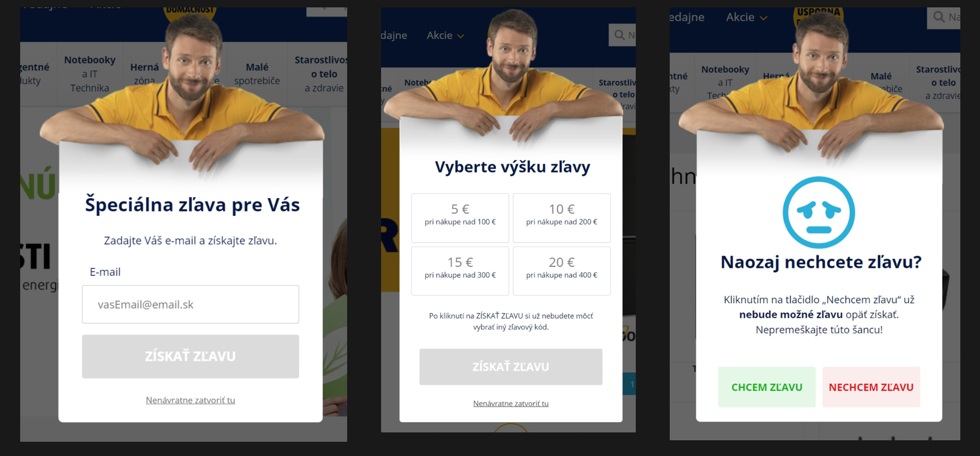Select the 10 € discount option
The image size is (980, 456).
pos(562,218)
